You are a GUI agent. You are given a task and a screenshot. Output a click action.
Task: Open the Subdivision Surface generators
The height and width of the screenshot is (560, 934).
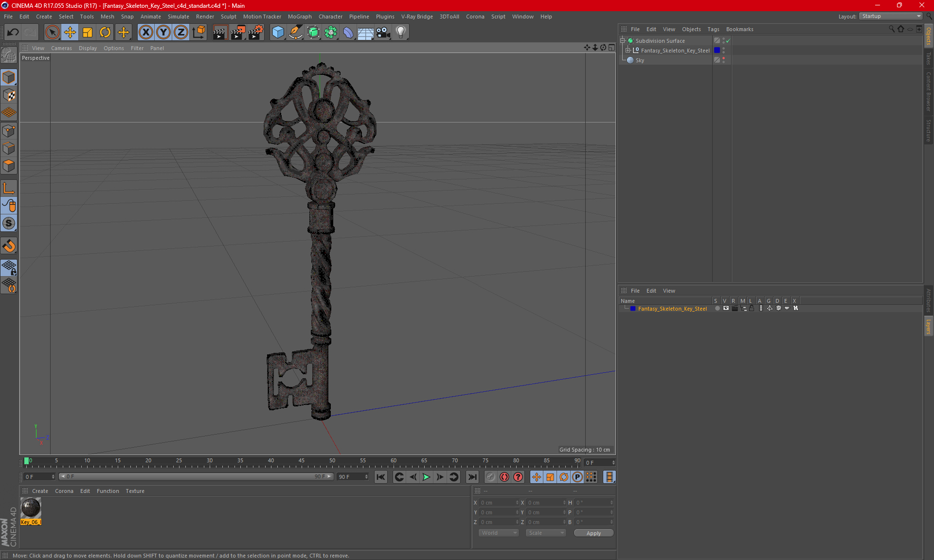pos(313,32)
